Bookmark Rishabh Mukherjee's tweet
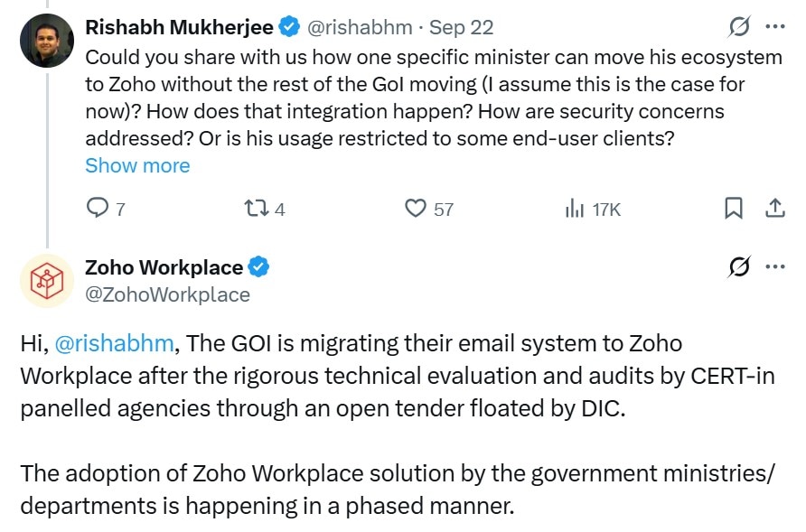 click(x=734, y=209)
